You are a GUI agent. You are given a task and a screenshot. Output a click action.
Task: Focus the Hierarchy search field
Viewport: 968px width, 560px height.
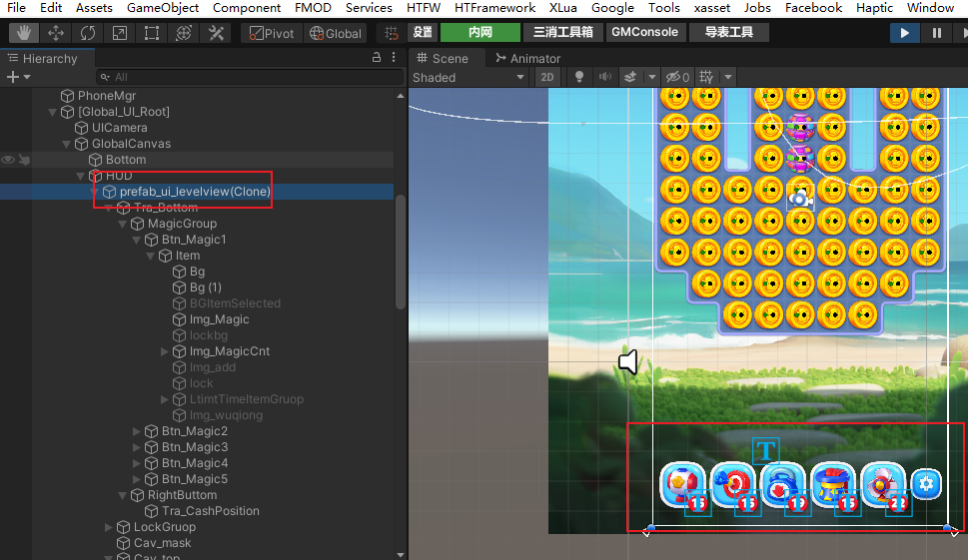point(250,77)
